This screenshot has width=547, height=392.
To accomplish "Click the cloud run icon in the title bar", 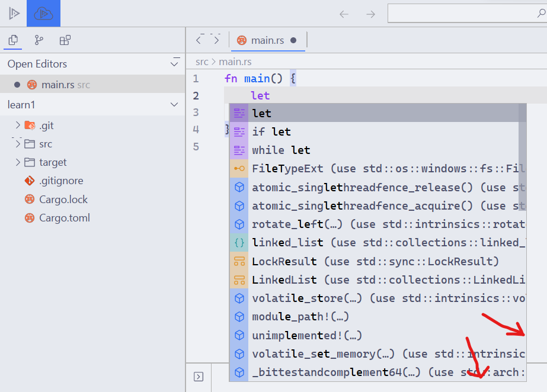I will 43,12.
